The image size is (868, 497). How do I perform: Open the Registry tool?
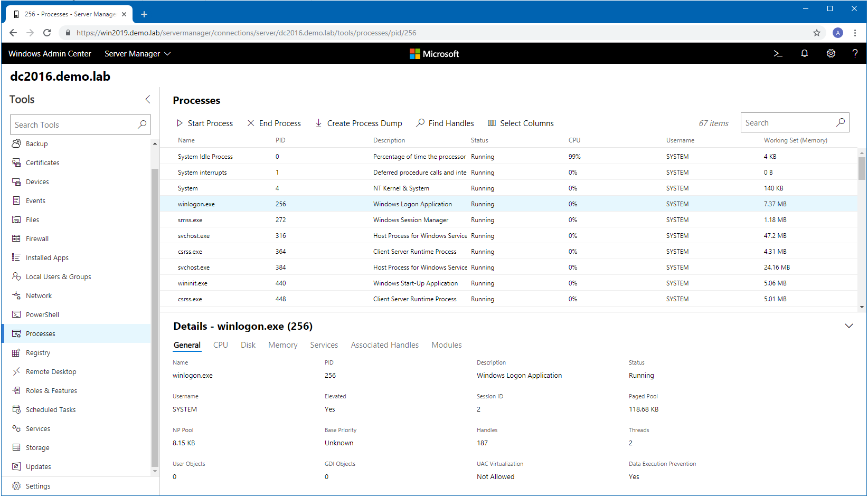39,352
